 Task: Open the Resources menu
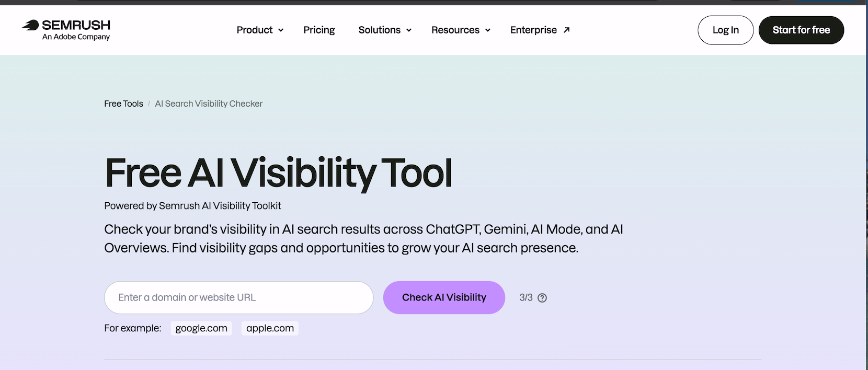(455, 30)
